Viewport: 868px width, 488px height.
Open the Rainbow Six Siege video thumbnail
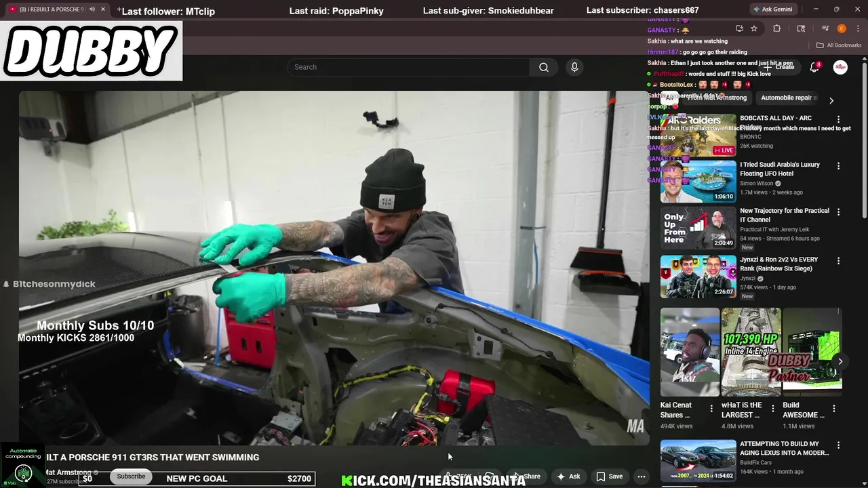698,277
